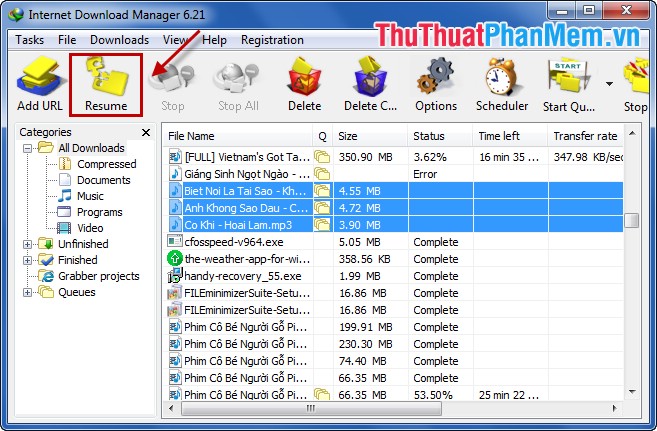Click the 74.40 MB size cell

[x=362, y=361]
